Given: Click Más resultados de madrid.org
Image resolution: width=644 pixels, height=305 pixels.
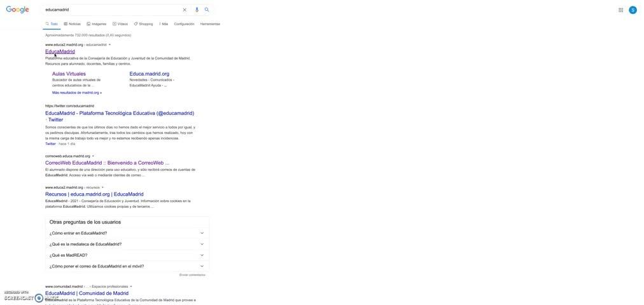Looking at the screenshot, I should (77, 93).
